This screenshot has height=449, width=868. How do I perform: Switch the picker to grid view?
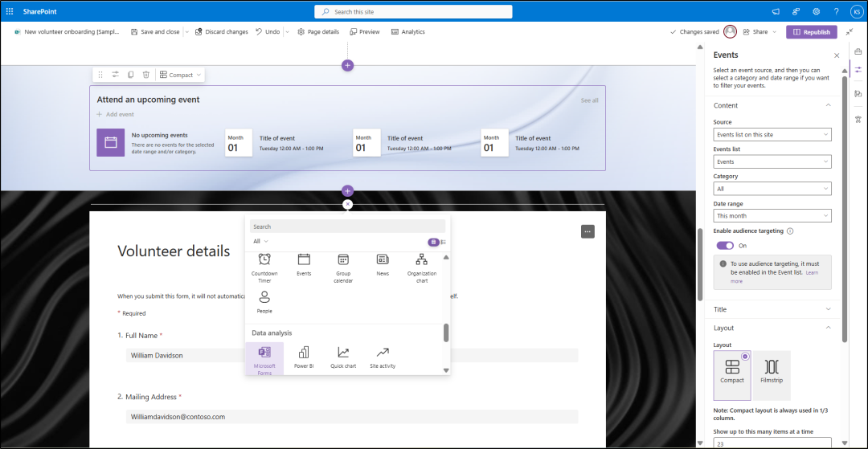tap(433, 242)
